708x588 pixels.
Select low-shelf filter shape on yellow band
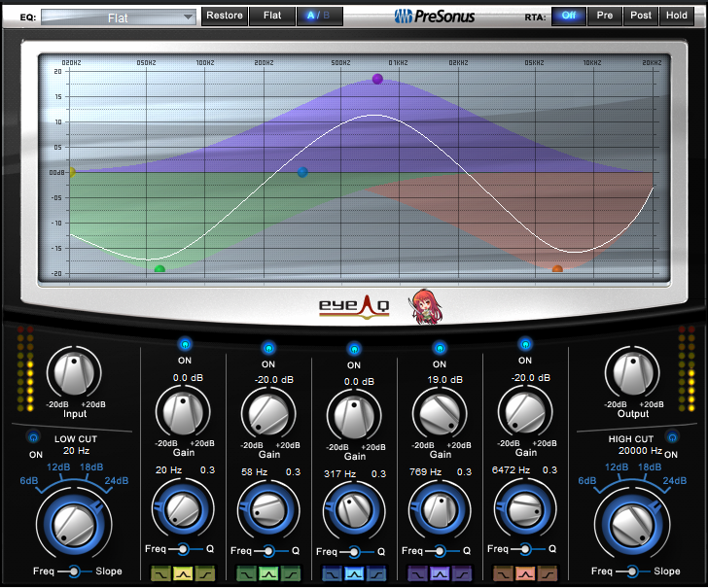[160, 574]
